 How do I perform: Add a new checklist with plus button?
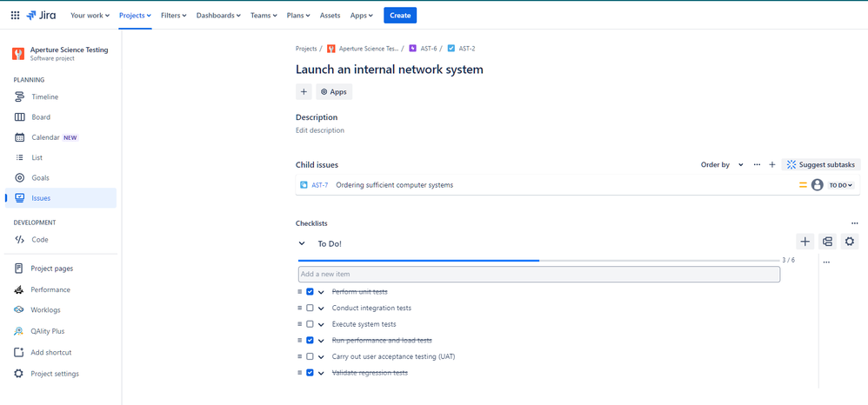click(x=805, y=242)
